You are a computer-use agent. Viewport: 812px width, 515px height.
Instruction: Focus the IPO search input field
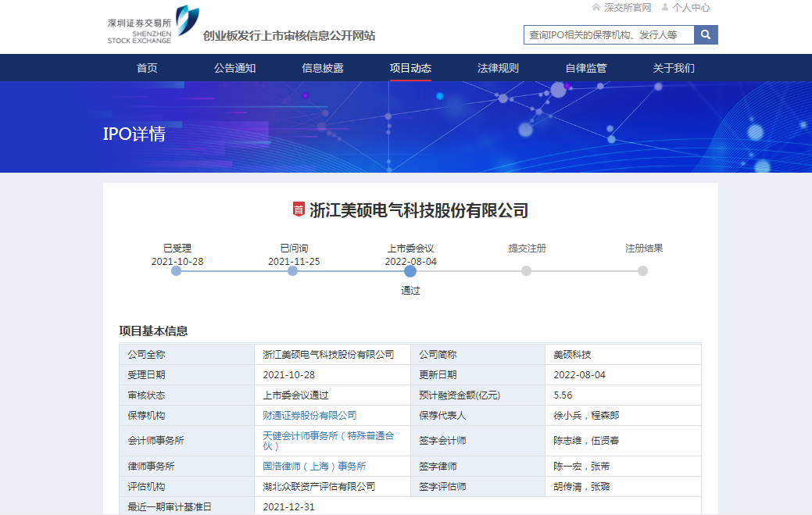click(x=609, y=34)
